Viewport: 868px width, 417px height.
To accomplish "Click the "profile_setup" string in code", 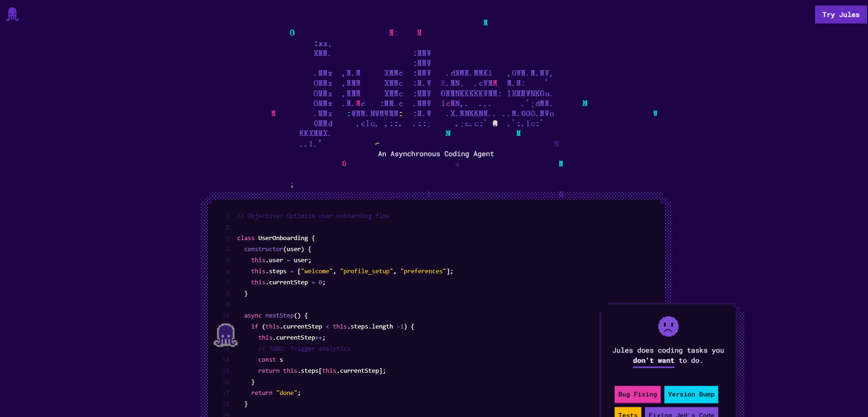I will coord(366,271).
